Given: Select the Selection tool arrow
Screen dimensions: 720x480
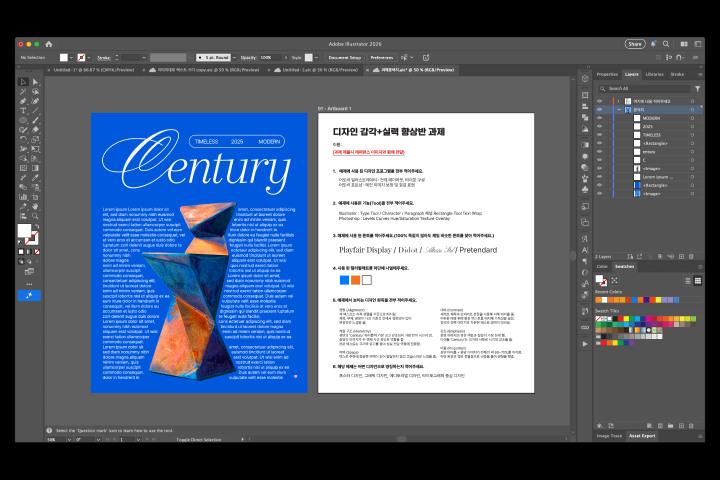Looking at the screenshot, I should point(23,82).
